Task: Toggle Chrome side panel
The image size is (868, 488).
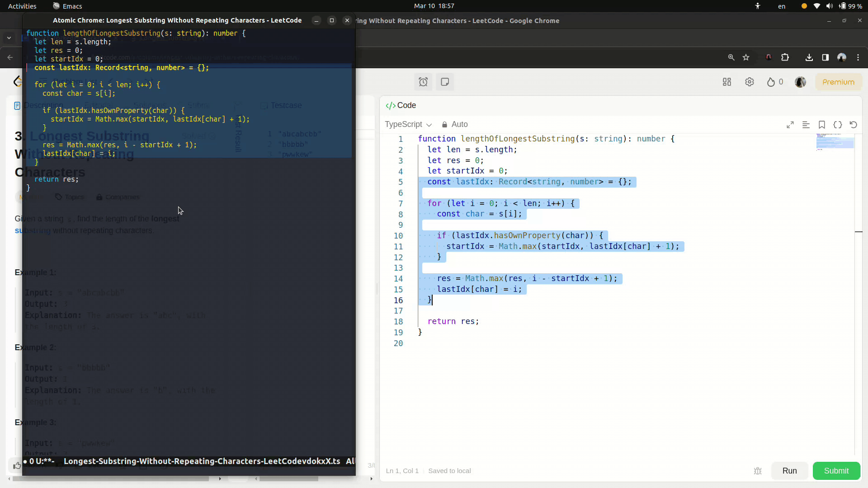Action: tap(826, 57)
